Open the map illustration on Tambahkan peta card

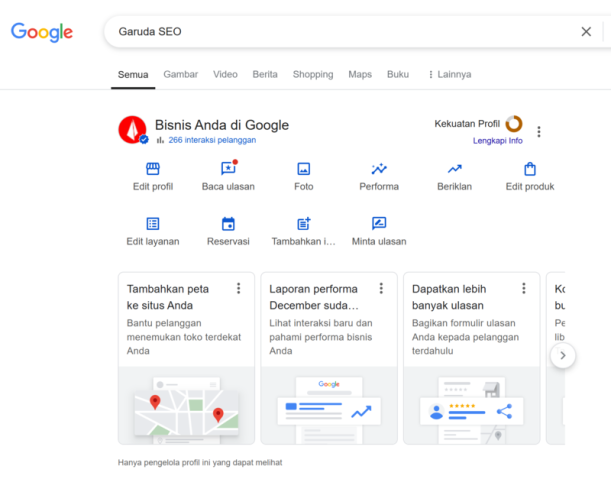pyautogui.click(x=186, y=405)
